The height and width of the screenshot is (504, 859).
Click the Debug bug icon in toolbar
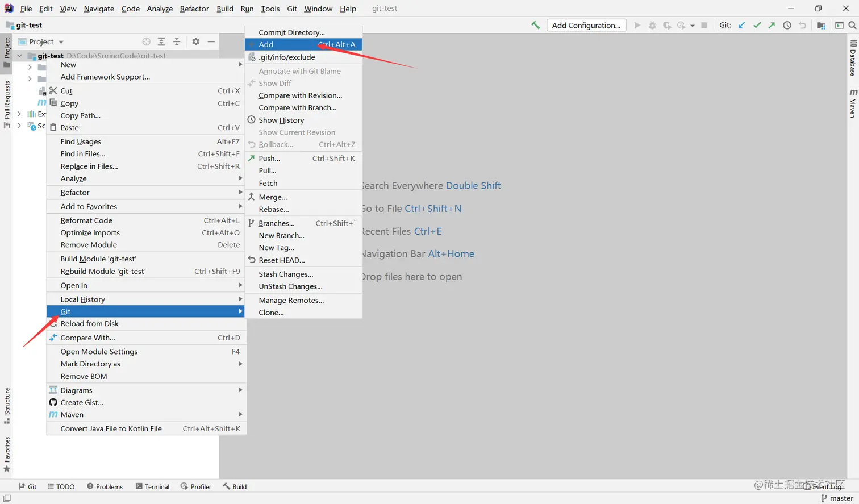click(x=652, y=25)
